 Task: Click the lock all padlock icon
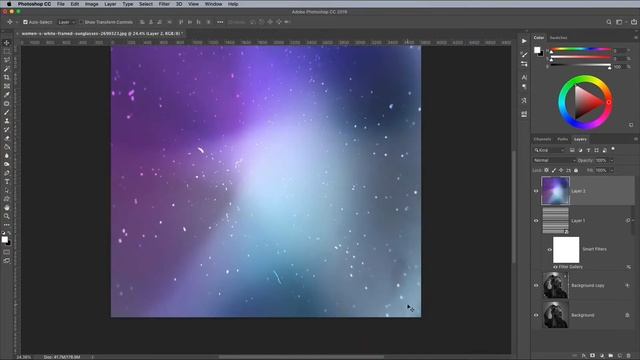(x=576, y=170)
